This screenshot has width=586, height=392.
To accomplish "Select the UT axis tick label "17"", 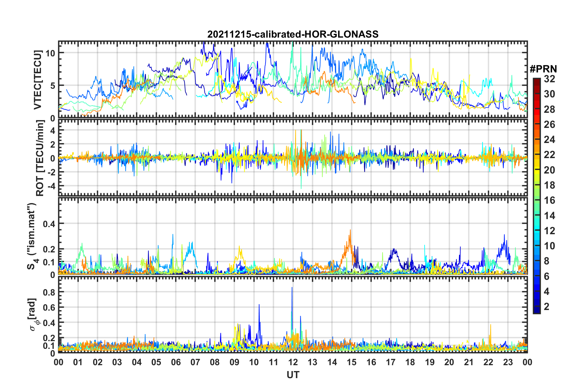I will [391, 362].
